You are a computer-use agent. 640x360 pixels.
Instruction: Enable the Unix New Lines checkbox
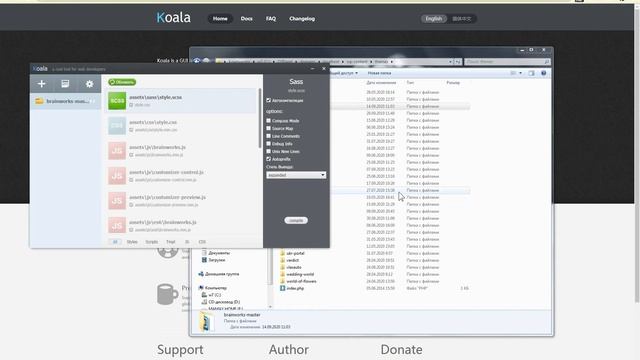point(269,151)
